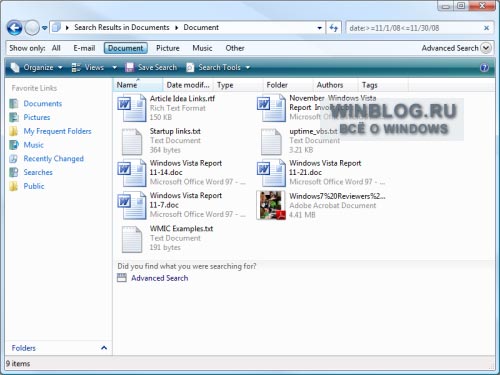Image resolution: width=500 pixels, height=375 pixels.
Task: Click the Back navigation arrow button
Action: point(15,28)
